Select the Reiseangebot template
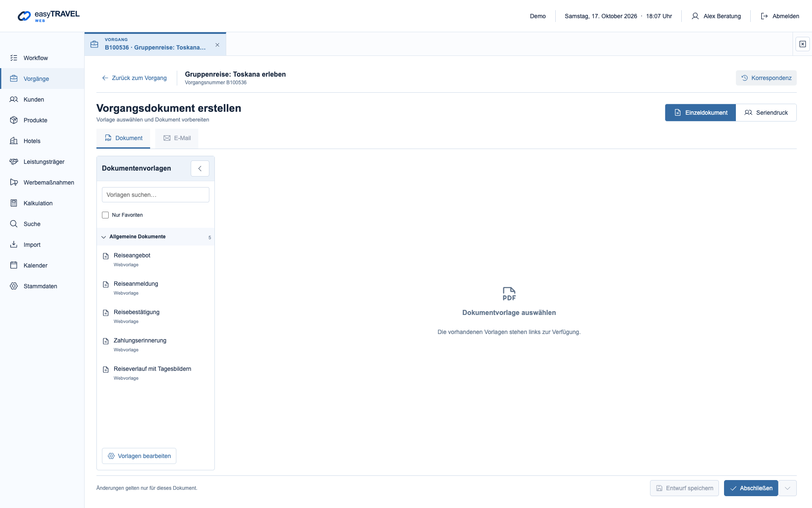The width and height of the screenshot is (812, 508). tap(156, 260)
